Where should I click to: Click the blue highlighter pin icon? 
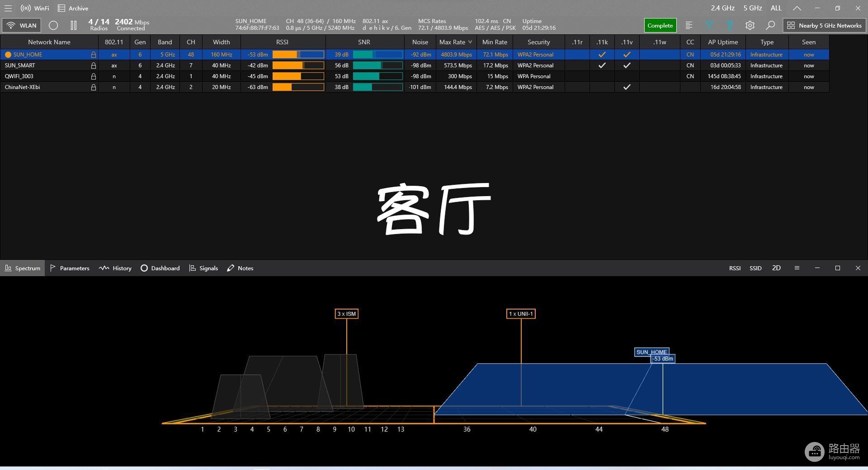coord(730,25)
